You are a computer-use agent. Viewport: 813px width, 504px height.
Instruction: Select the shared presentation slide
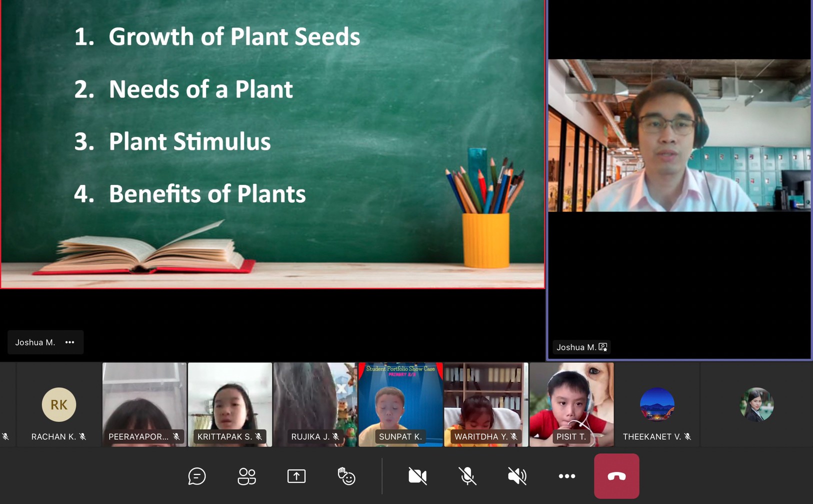pos(272,144)
